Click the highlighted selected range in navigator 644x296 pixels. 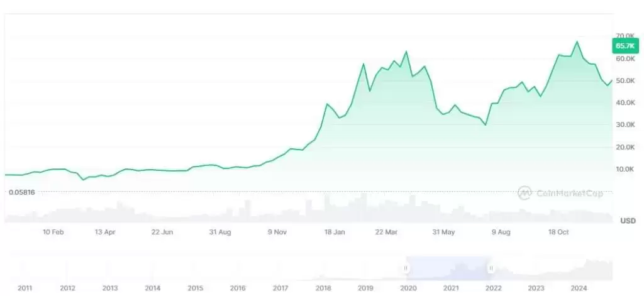point(448,268)
